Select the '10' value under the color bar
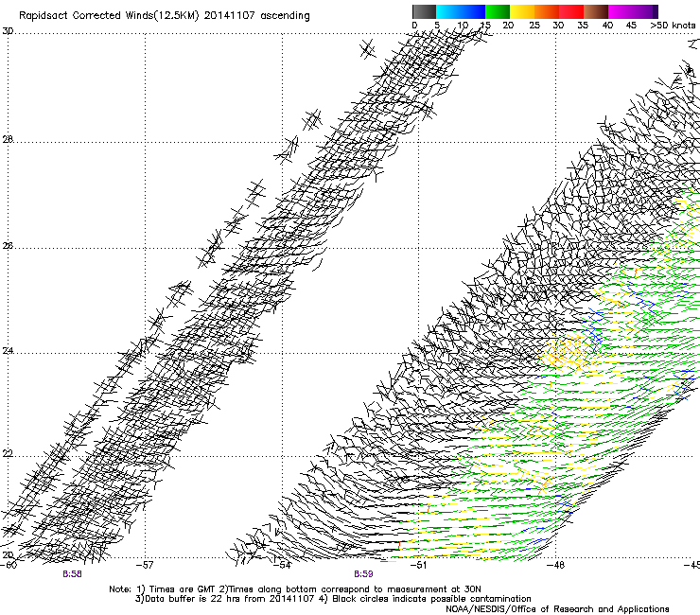This screenshot has height=615, width=700. 463,26
